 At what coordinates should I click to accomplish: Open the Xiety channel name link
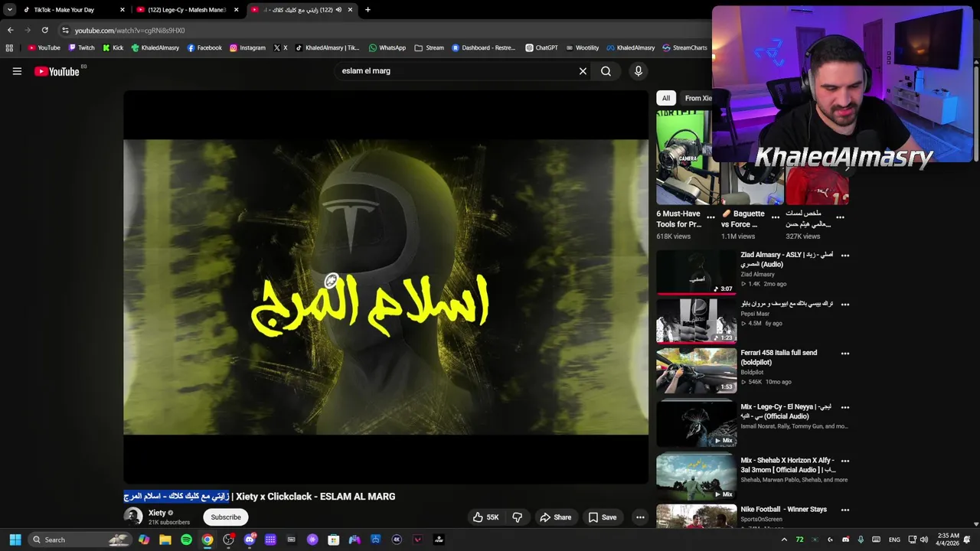(x=157, y=513)
